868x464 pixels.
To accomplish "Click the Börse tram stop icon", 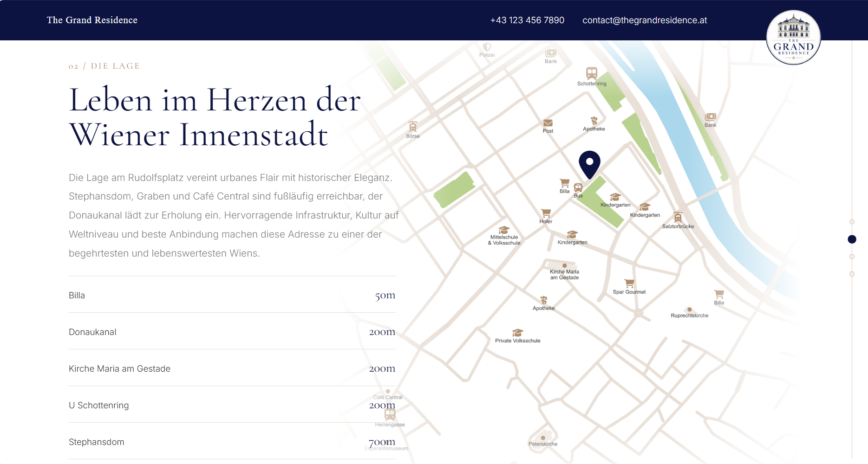I will [412, 127].
